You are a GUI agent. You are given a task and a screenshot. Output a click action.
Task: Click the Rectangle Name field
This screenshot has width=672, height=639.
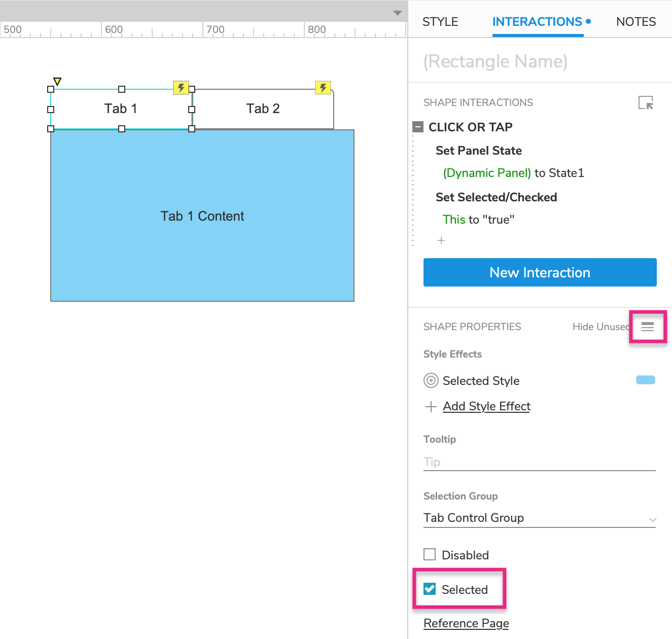[x=539, y=61]
